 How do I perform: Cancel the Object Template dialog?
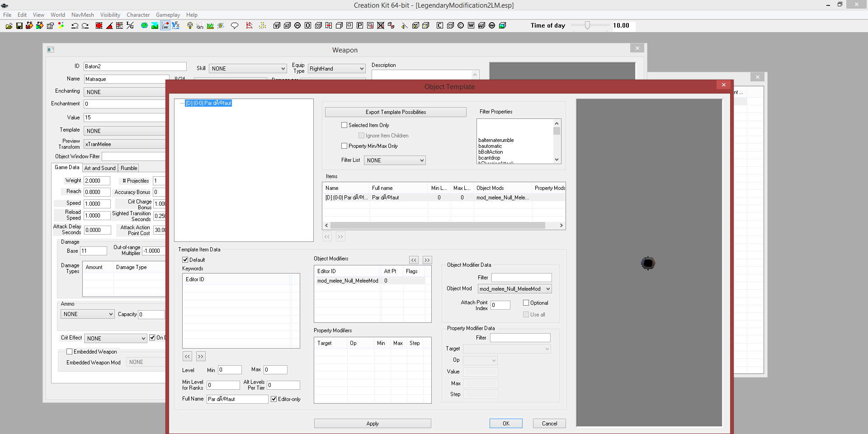click(549, 424)
